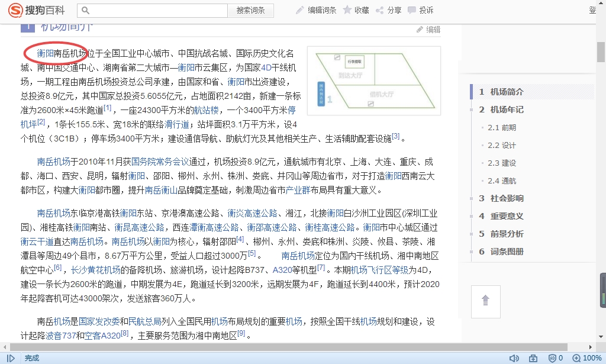Click the sidebar toggle icon at bottom-left
606x364 pixels.
11,358
